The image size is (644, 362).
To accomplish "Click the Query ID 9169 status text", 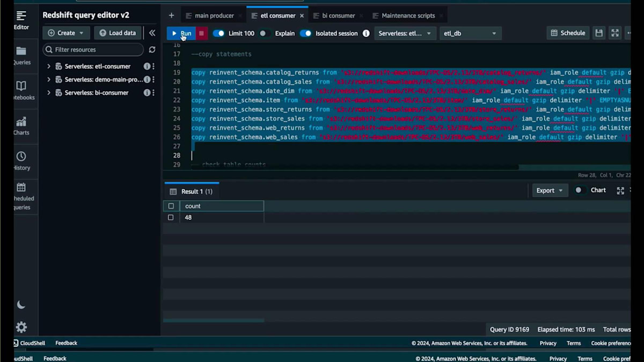I will click(x=509, y=329).
